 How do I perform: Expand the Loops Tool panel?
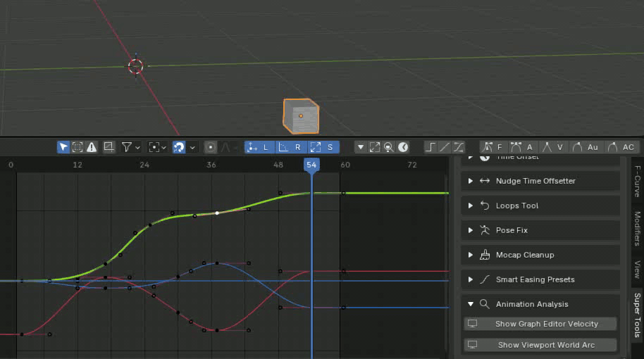(470, 206)
